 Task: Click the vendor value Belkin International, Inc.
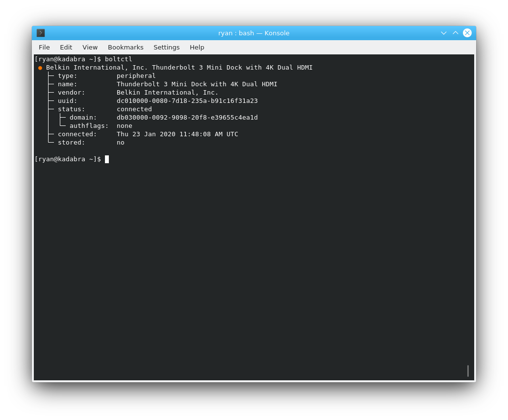click(167, 93)
